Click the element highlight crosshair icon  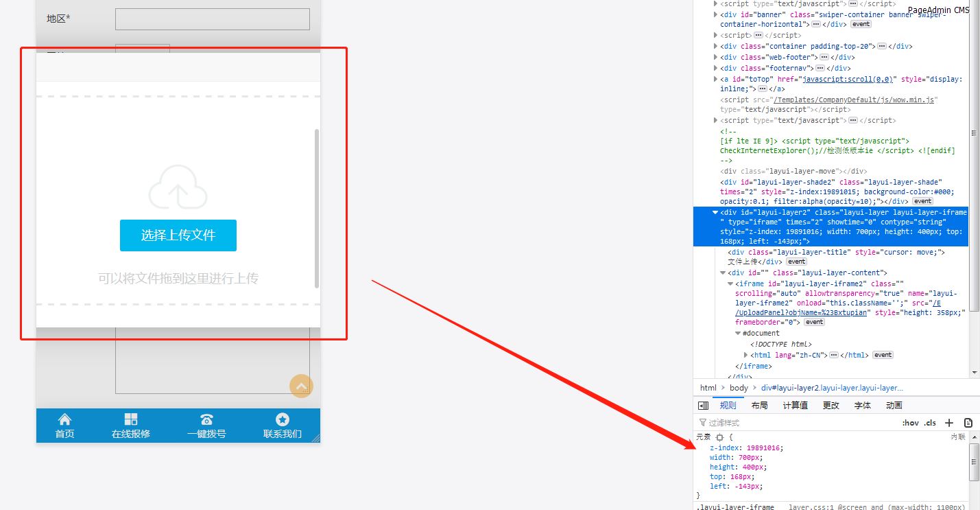(719, 437)
